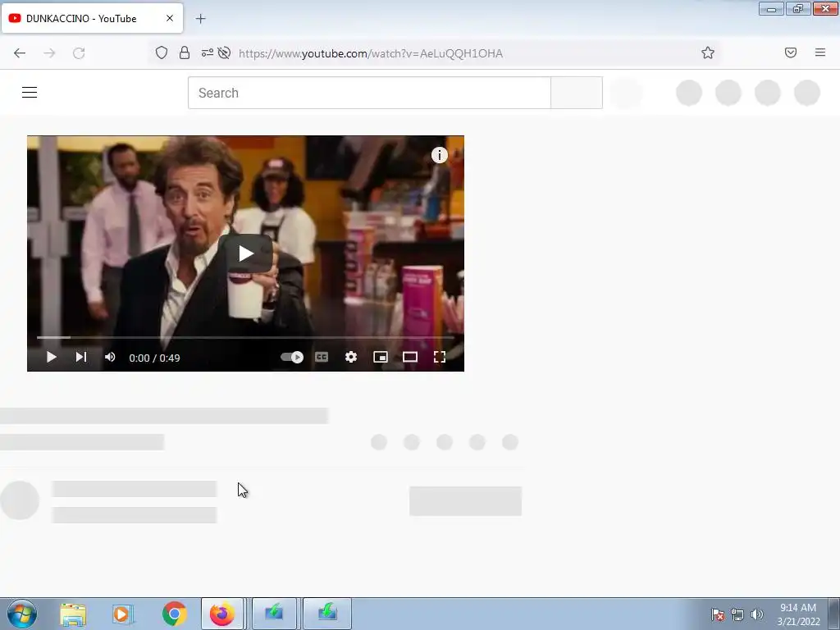Open the tracking protection shield
840x630 pixels.
point(162,52)
